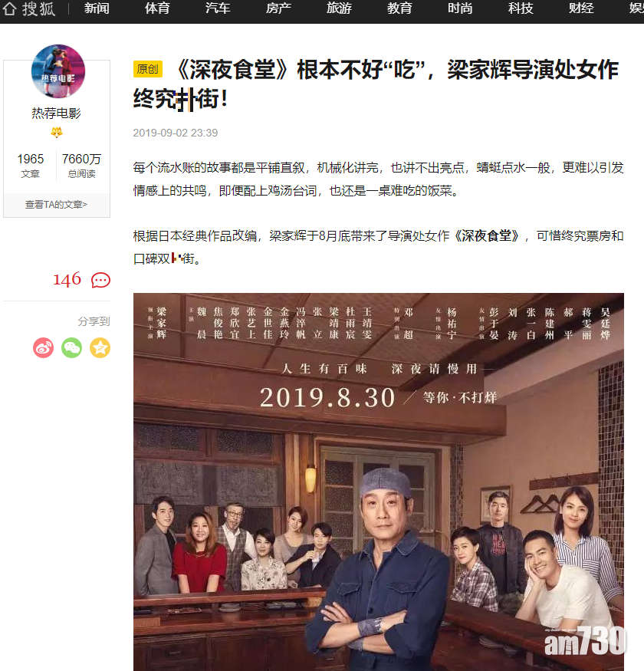Open author name 热荐电影 link
The width and height of the screenshot is (644, 671).
pos(57,113)
